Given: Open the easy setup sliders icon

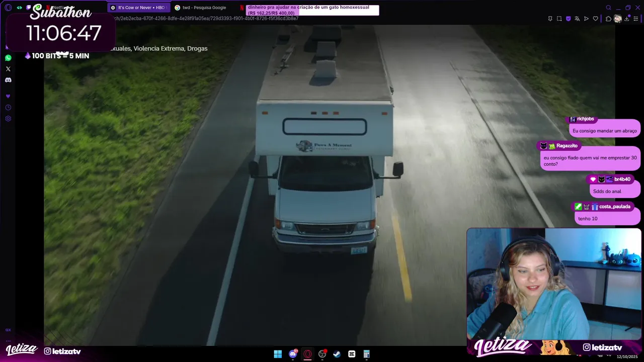Looking at the screenshot, I should (636, 19).
